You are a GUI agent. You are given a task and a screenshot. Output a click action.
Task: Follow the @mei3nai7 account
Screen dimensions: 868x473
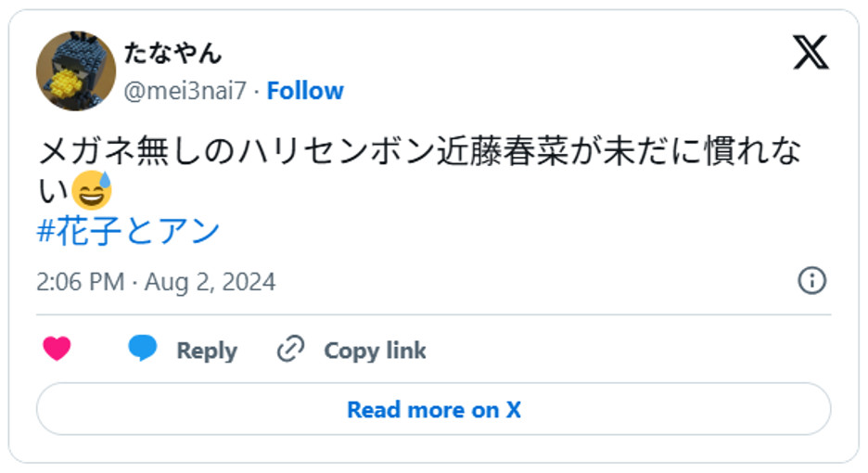[305, 91]
